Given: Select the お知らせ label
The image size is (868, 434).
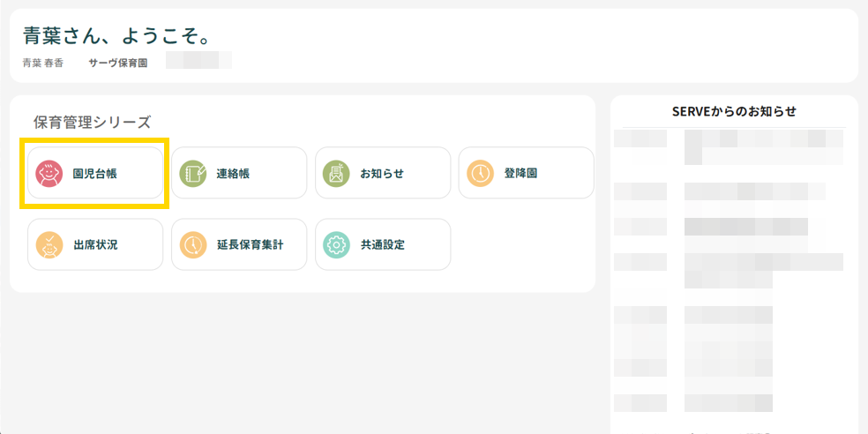Looking at the screenshot, I should coord(382,174).
